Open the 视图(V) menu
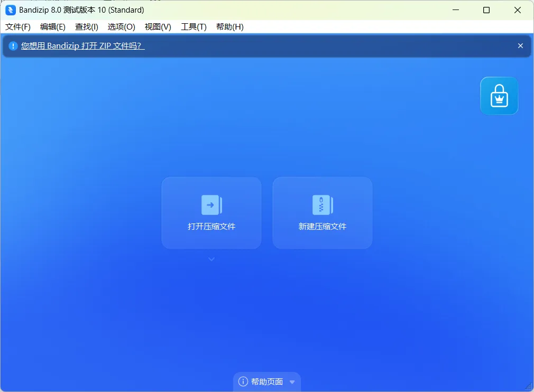534x392 pixels. coord(158,27)
